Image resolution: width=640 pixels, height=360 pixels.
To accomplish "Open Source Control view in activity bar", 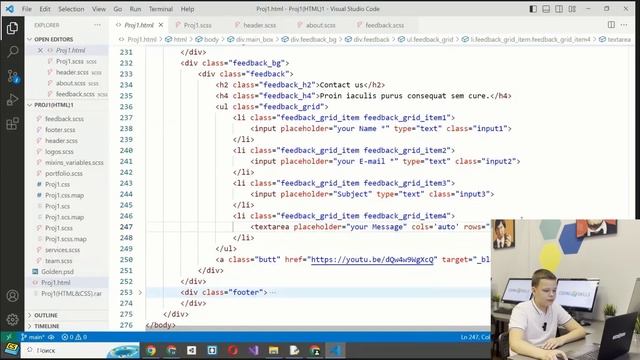I will (12, 76).
